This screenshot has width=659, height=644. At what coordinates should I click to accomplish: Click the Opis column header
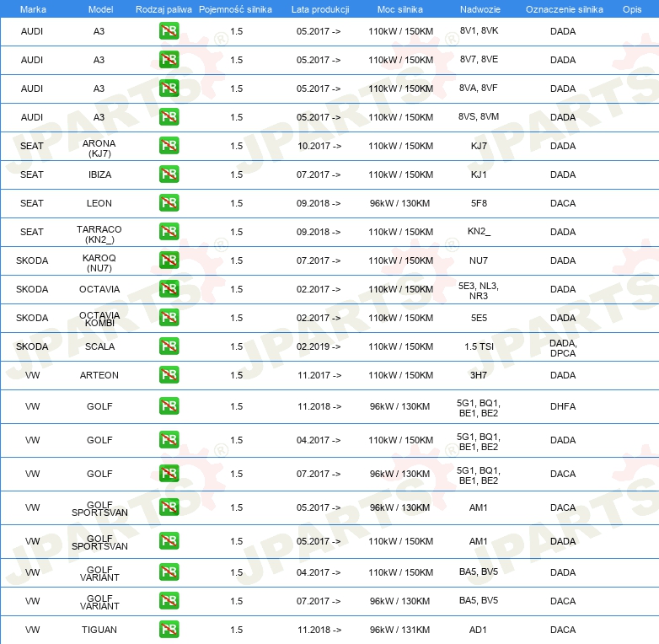click(632, 9)
